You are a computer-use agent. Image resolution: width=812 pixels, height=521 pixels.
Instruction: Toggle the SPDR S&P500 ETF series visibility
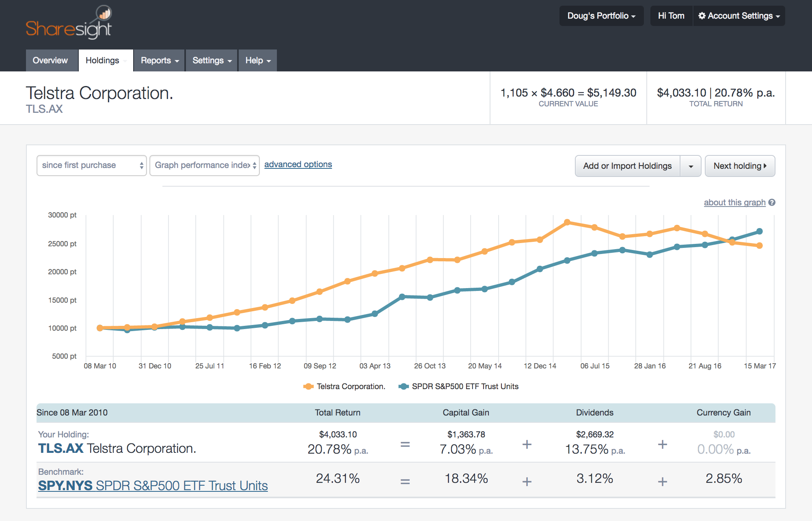(x=465, y=386)
